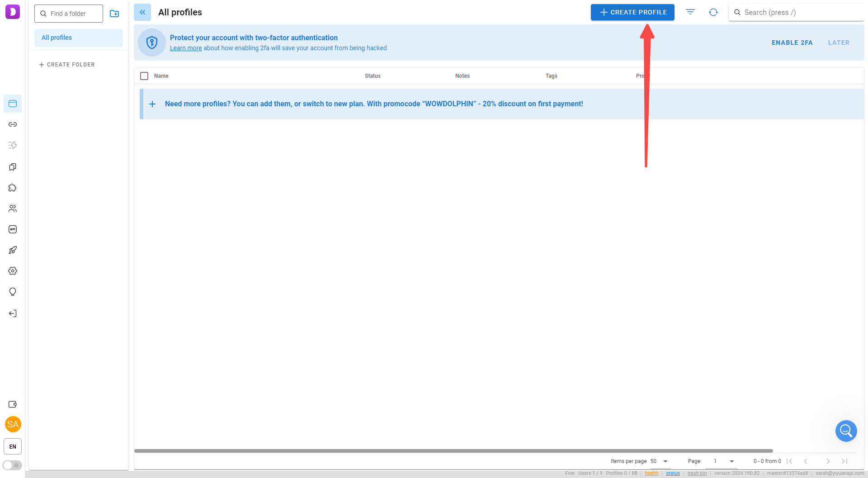Click the logout arrow icon
This screenshot has width=868, height=478.
tap(13, 313)
